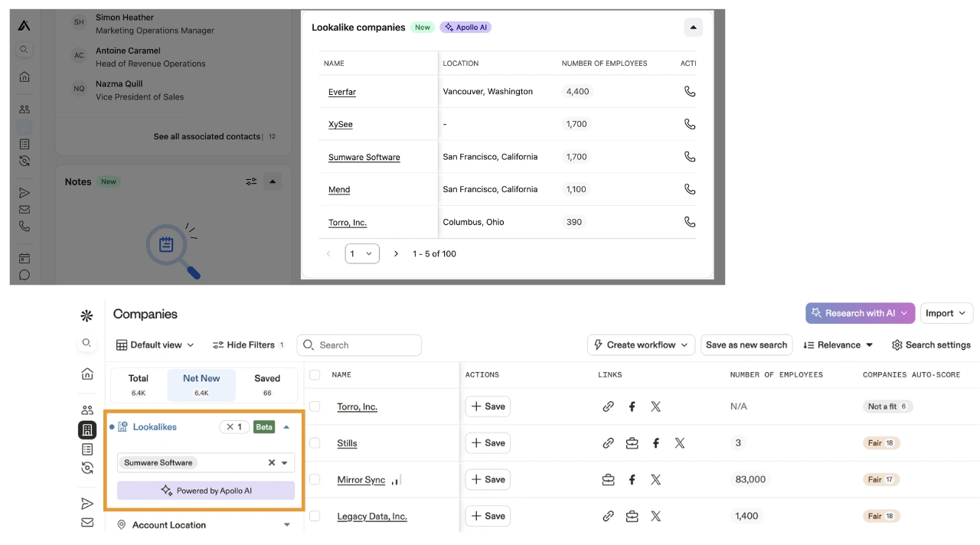Collapse the Lookalikes filter section
Viewport: 980px width, 545px height.
point(286,427)
